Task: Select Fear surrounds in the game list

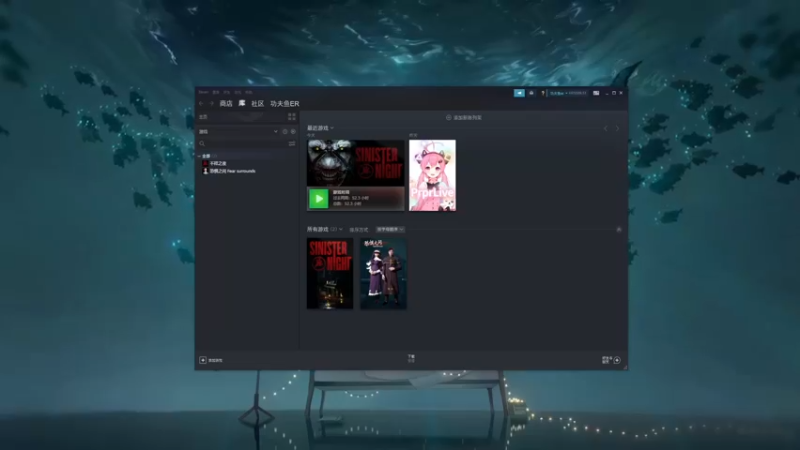Action: pyautogui.click(x=233, y=171)
